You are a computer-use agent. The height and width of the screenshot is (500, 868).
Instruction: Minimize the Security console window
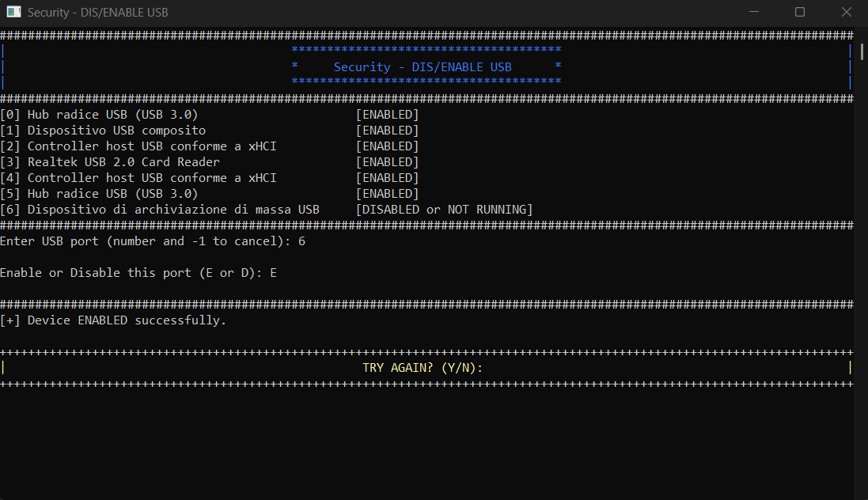tap(757, 13)
